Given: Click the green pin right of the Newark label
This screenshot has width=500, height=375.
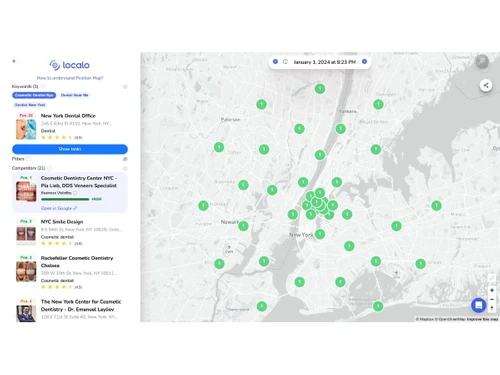Looking at the screenshot, I should (x=243, y=226).
